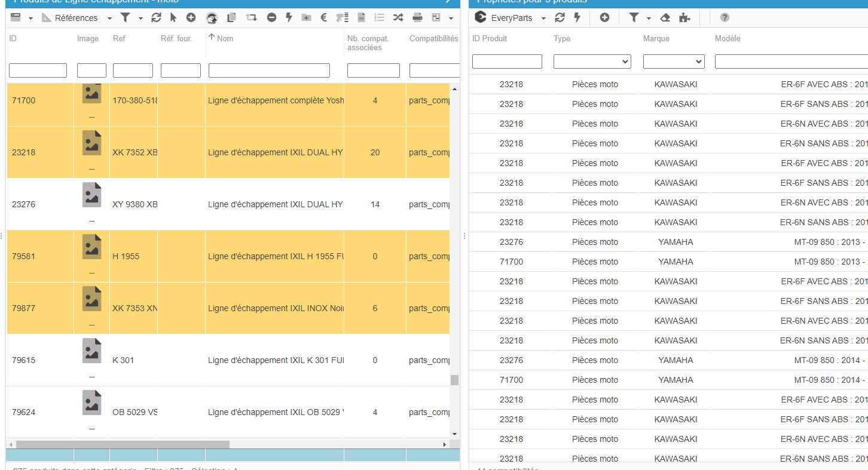Click the duplicate (copy) products icon

click(x=231, y=18)
